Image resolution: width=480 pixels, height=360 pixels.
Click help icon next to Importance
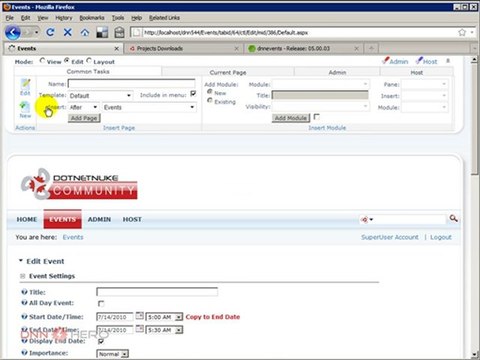(x=24, y=353)
